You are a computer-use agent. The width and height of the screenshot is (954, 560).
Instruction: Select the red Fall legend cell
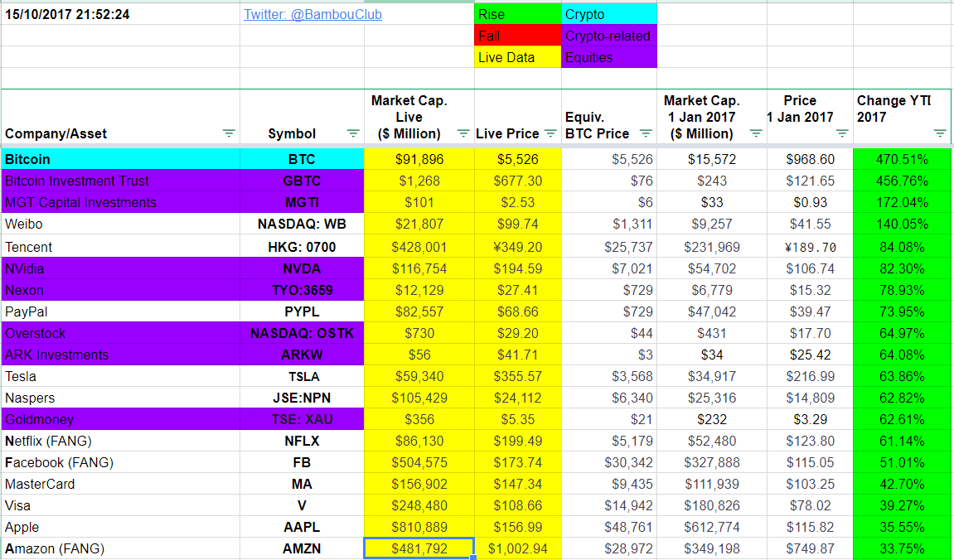(x=518, y=36)
